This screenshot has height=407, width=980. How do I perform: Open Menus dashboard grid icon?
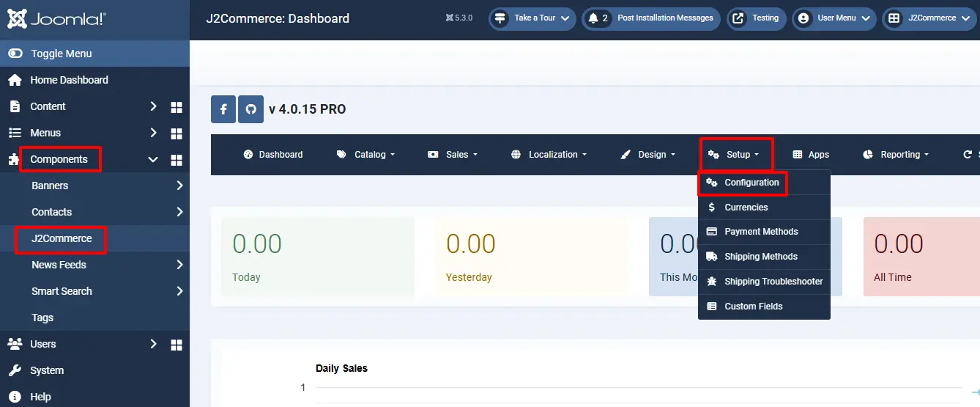pos(176,133)
